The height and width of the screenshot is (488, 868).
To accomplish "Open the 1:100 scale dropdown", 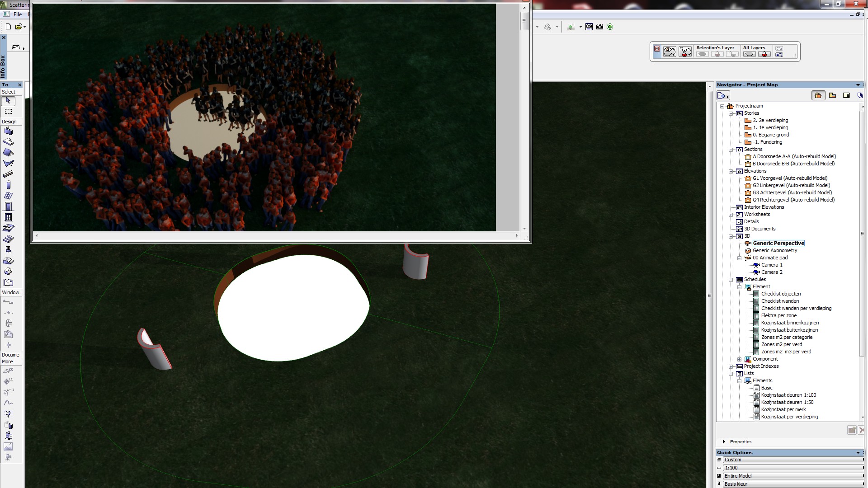I will point(794,468).
